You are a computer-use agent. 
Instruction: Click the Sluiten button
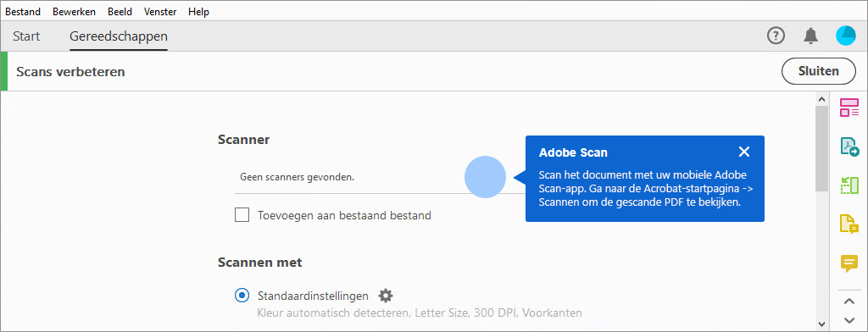click(x=819, y=71)
